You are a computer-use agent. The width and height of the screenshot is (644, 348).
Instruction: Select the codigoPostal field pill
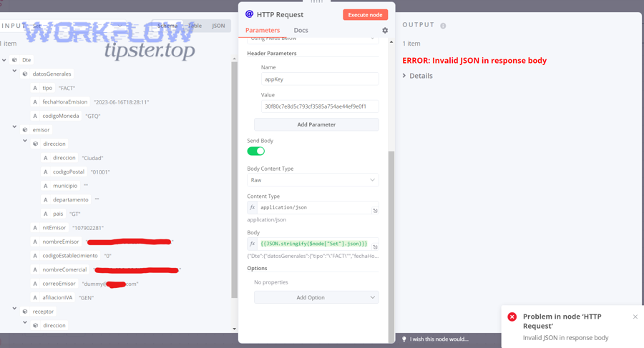pyautogui.click(x=64, y=171)
